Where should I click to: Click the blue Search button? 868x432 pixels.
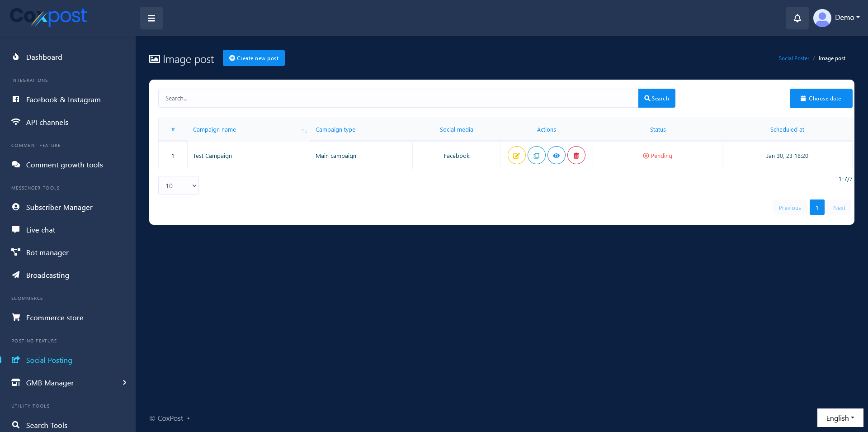[x=657, y=98]
